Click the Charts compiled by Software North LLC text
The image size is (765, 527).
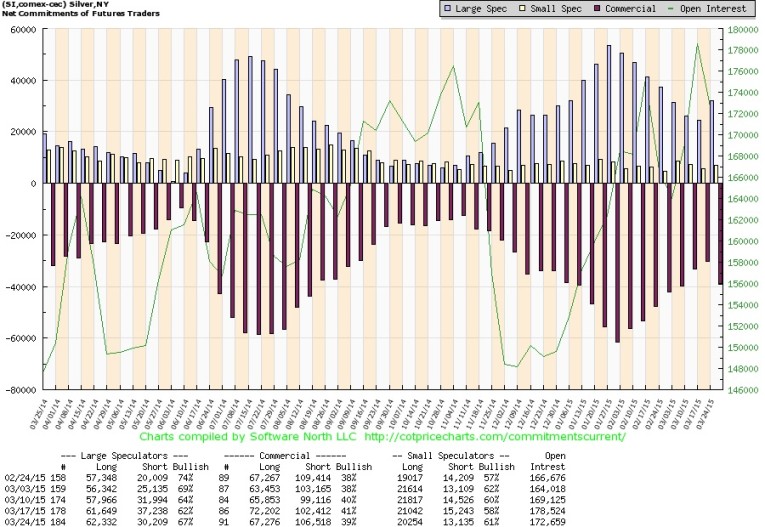tap(248, 437)
